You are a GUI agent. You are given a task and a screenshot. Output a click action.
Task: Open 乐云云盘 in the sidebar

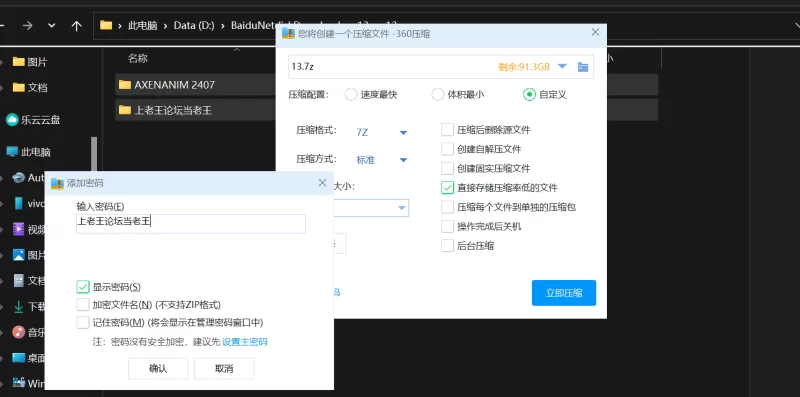click(x=34, y=120)
